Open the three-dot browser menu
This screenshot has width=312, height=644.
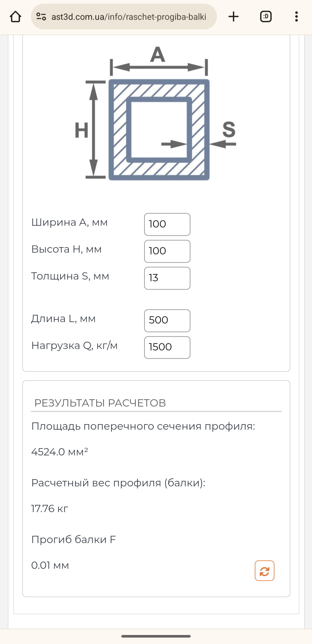click(296, 17)
